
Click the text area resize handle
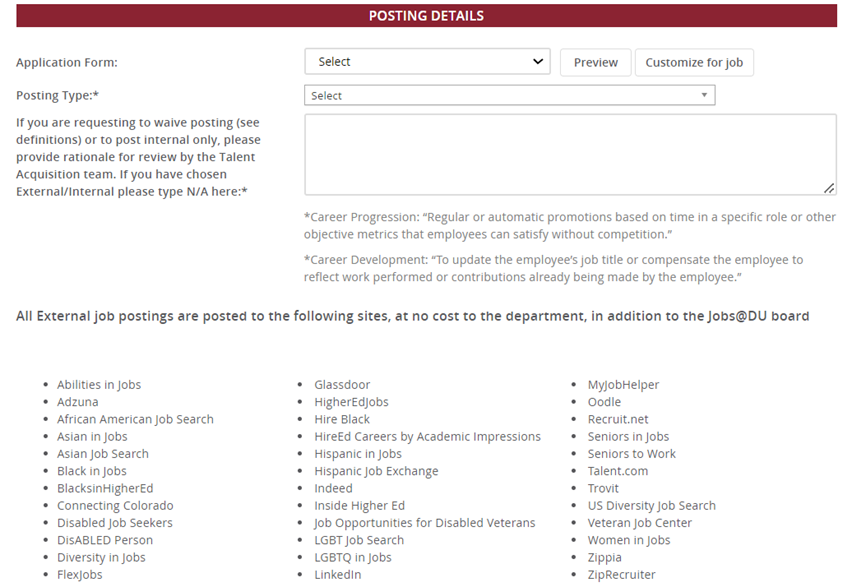pyautogui.click(x=829, y=188)
